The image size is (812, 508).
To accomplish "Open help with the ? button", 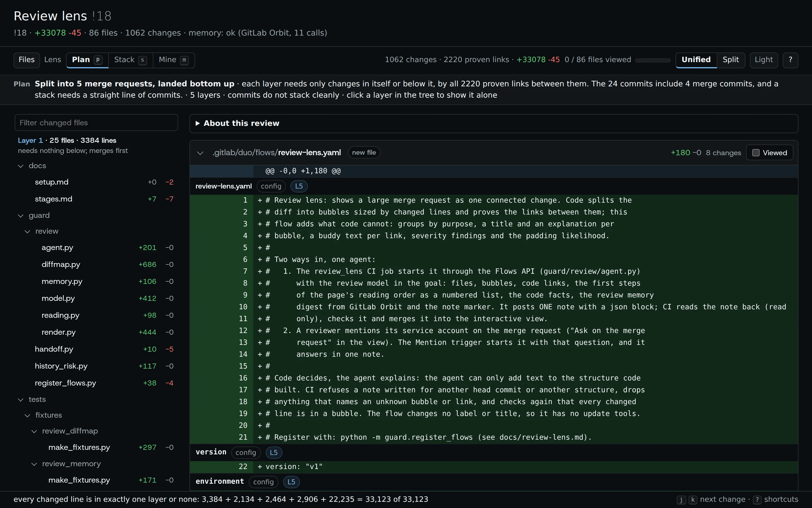I will pos(790,60).
